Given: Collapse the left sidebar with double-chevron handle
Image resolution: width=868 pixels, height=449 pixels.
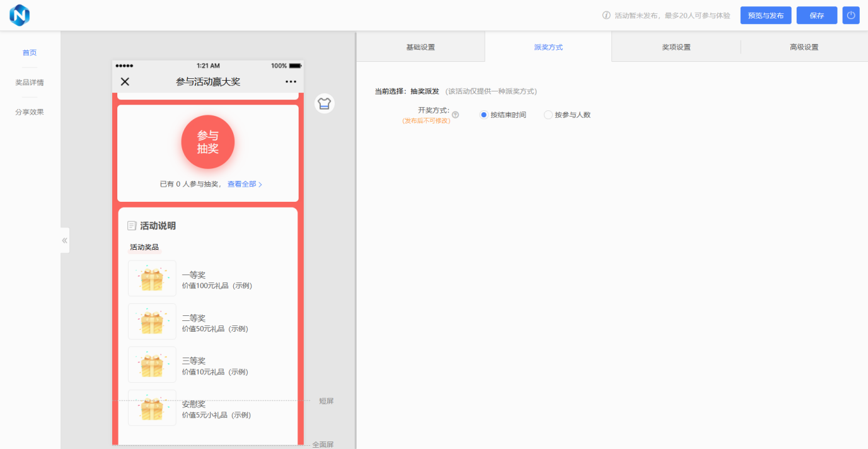Looking at the screenshot, I should coord(65,240).
